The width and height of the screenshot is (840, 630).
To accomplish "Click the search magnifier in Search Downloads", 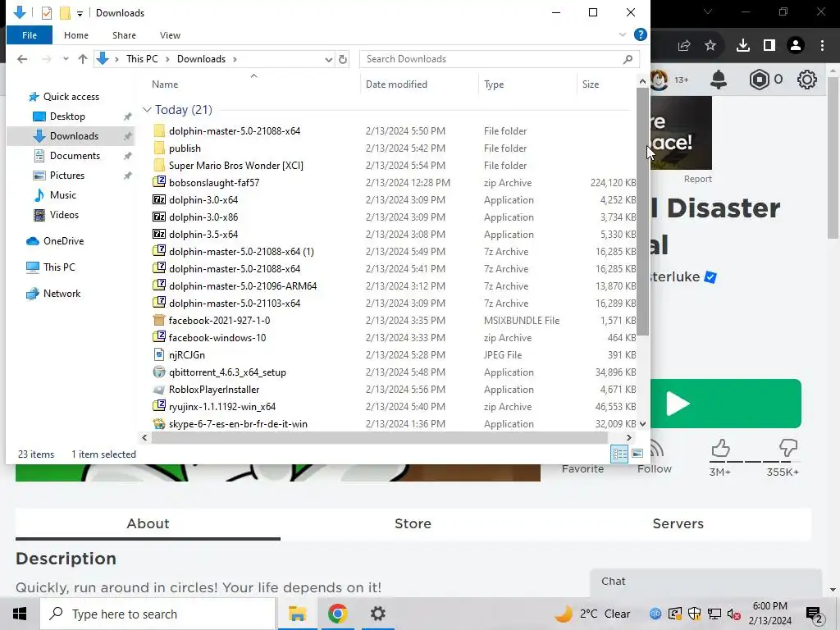I will [x=628, y=59].
